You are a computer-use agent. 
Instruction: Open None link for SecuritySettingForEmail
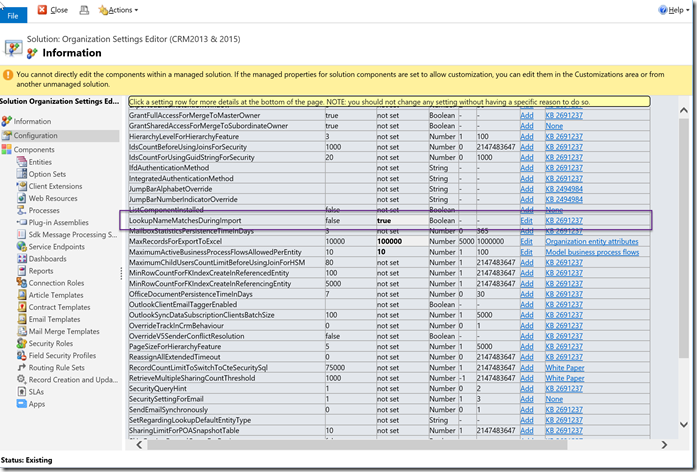pos(554,399)
